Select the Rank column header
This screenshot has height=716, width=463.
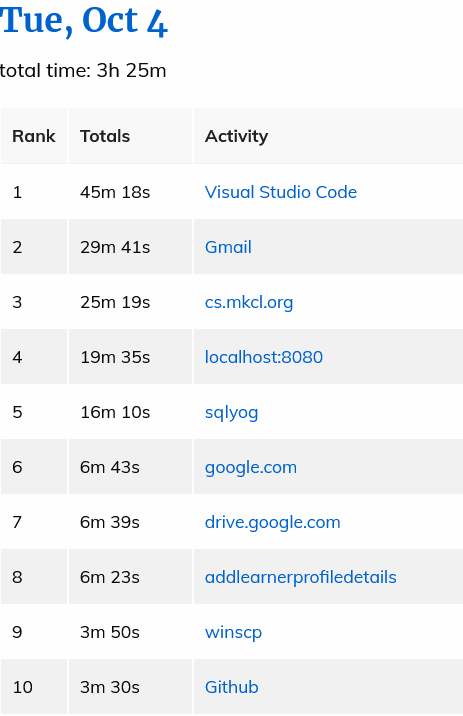click(34, 136)
